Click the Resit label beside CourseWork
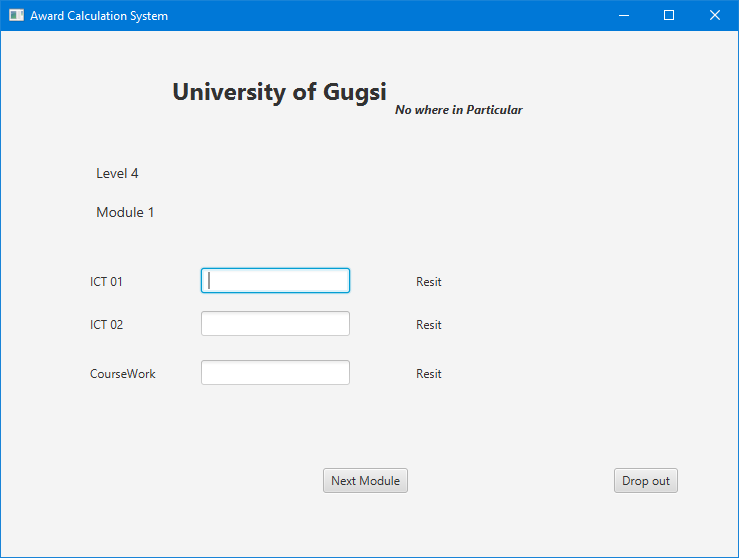Screen dimensions: 739x558 pyautogui.click(x=428, y=374)
